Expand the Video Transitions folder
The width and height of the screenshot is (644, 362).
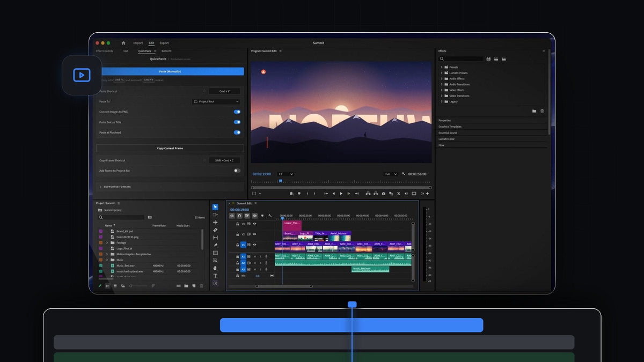(x=442, y=96)
